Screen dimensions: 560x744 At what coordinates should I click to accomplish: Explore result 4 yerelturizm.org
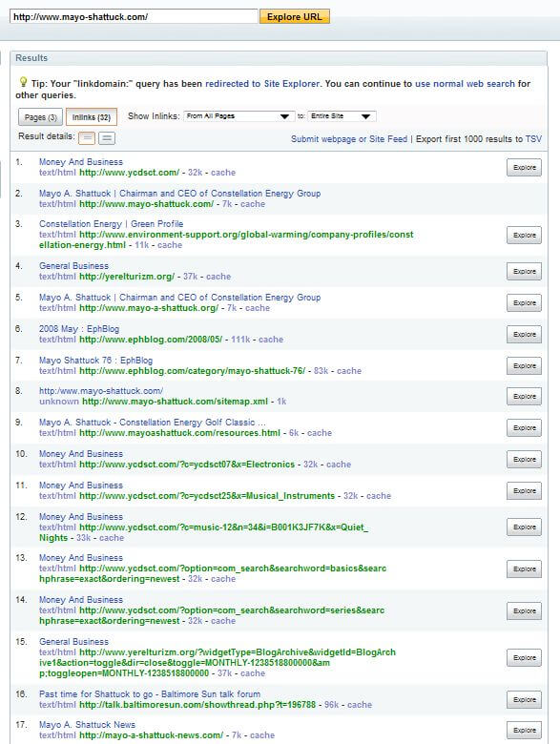point(524,272)
